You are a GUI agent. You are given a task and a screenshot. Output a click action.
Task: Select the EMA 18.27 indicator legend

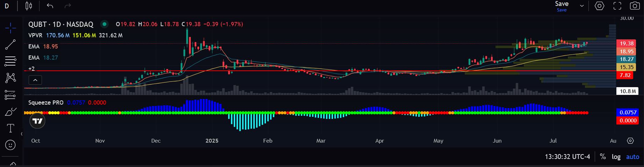click(43, 58)
